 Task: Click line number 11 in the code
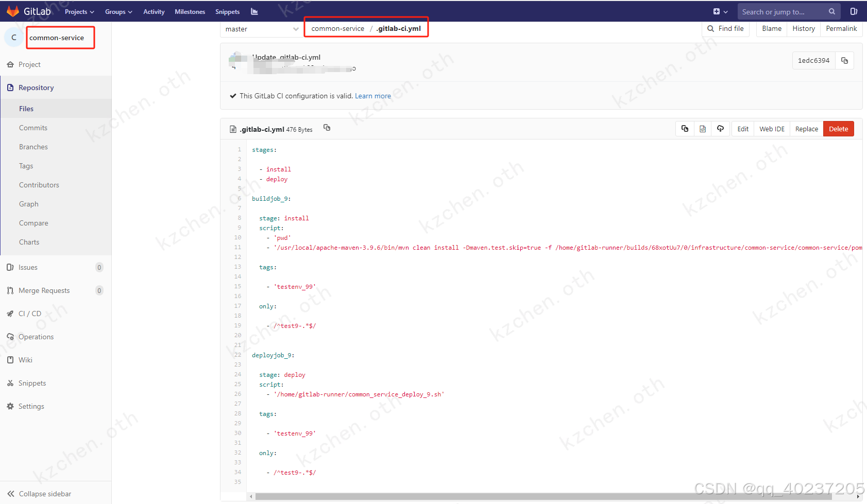click(237, 247)
